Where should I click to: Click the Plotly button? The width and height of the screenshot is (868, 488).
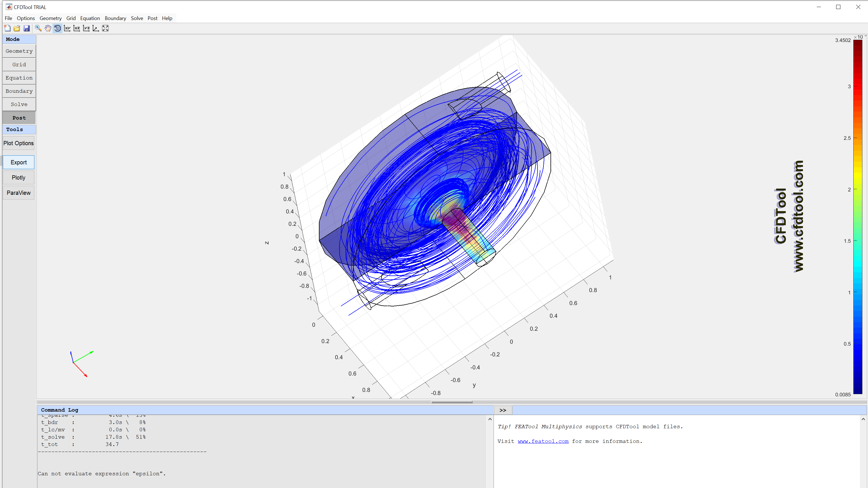[x=19, y=177]
